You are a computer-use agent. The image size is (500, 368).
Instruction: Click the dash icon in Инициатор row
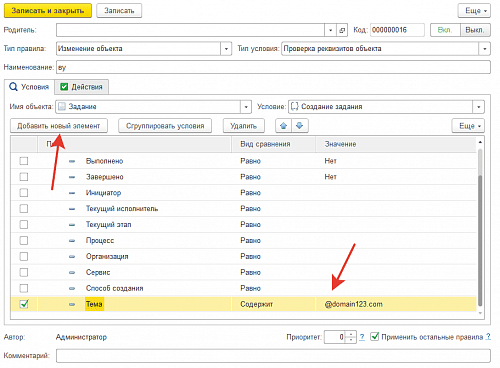pos(72,193)
